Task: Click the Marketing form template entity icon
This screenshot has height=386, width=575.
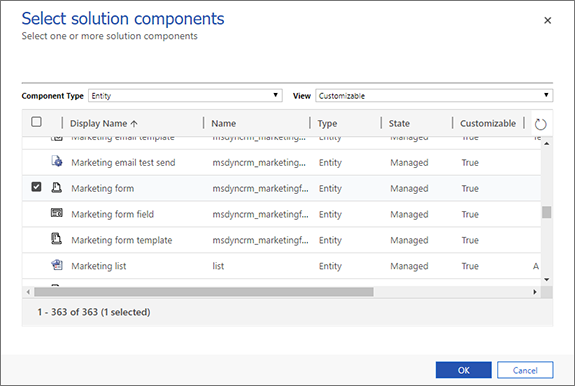Action: (x=56, y=239)
